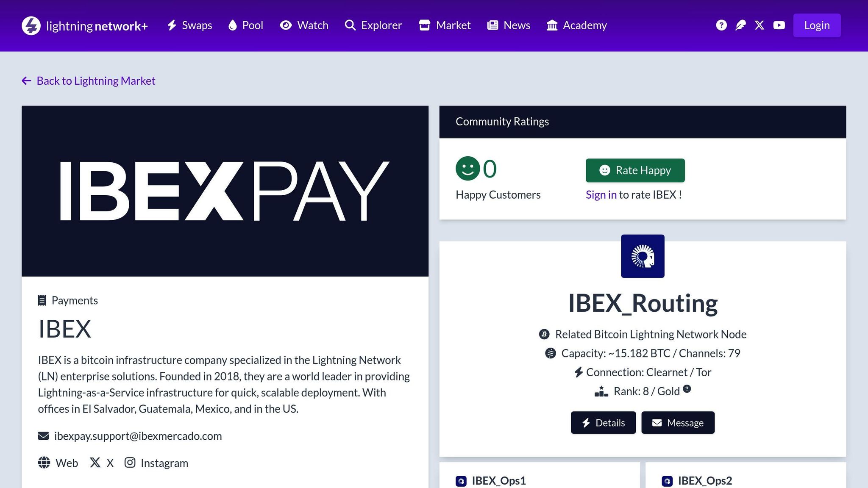Open the Explorer menu item

click(373, 25)
